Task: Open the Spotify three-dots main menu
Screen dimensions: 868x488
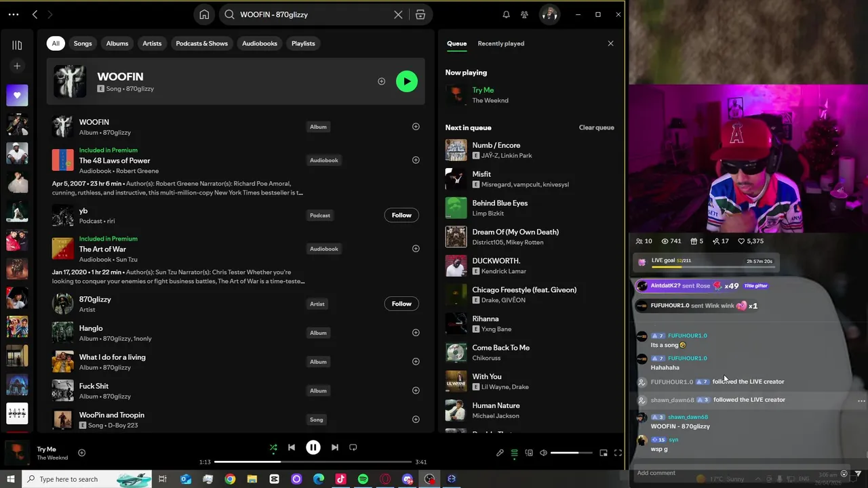Action: pyautogui.click(x=14, y=14)
